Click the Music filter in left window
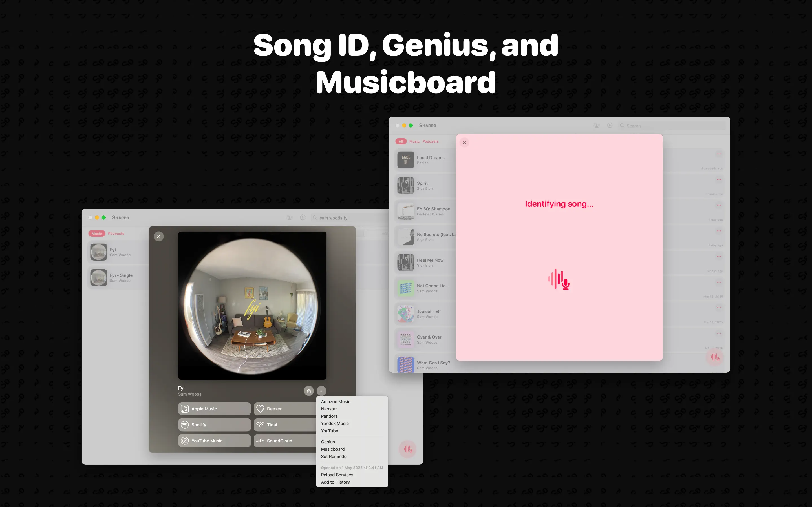 coord(97,234)
